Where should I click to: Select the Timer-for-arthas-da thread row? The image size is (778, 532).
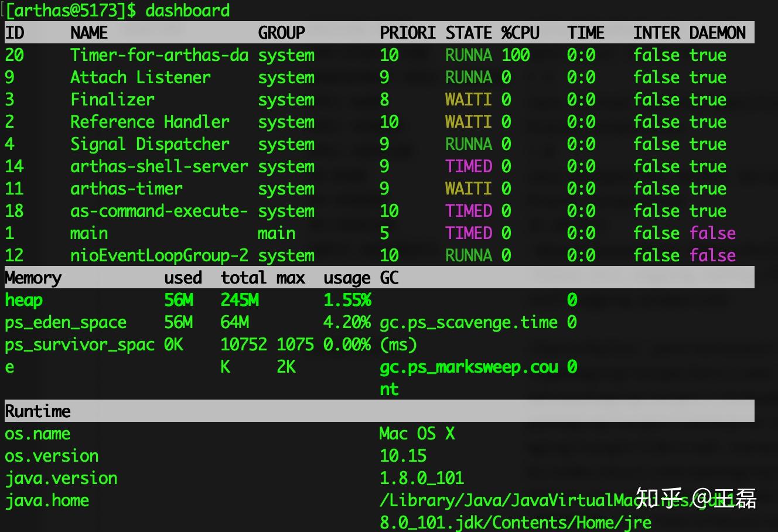[380, 55]
